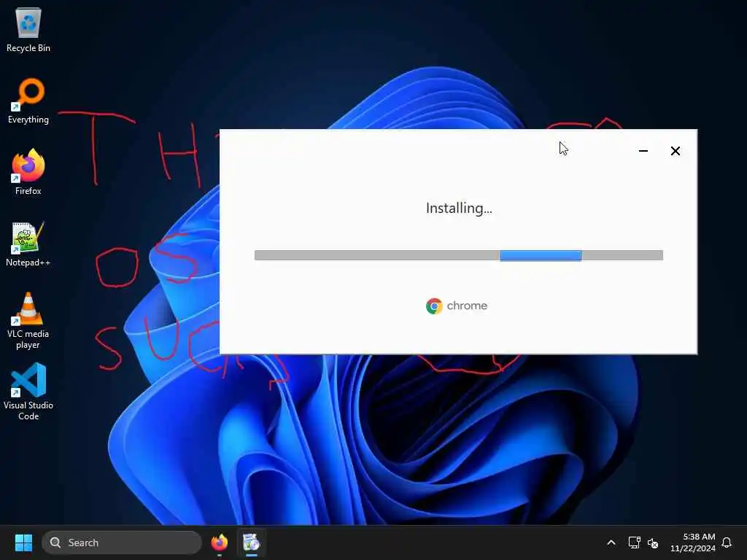Select the Firefox desktop shortcut

pyautogui.click(x=28, y=172)
